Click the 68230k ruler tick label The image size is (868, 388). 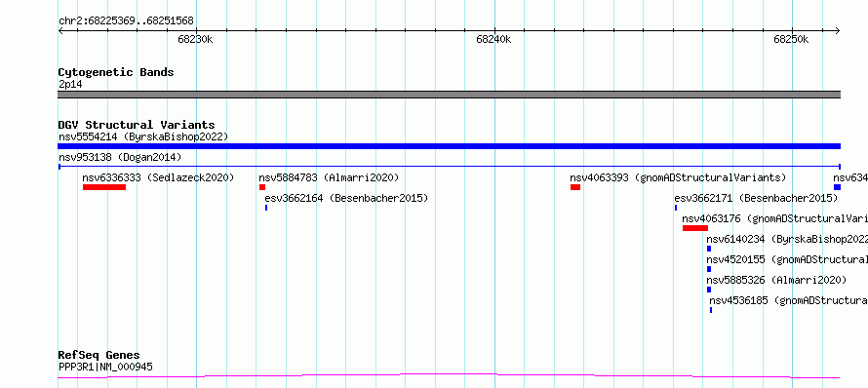tap(195, 40)
